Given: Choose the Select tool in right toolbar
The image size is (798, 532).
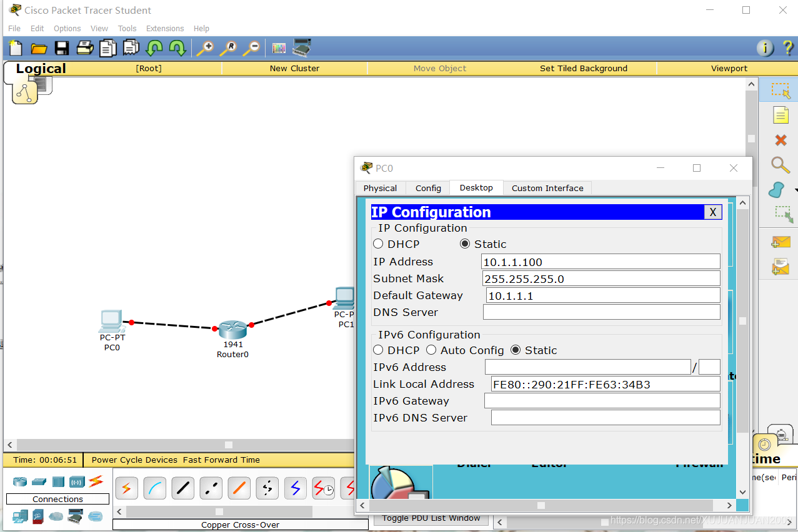Looking at the screenshot, I should click(781, 91).
